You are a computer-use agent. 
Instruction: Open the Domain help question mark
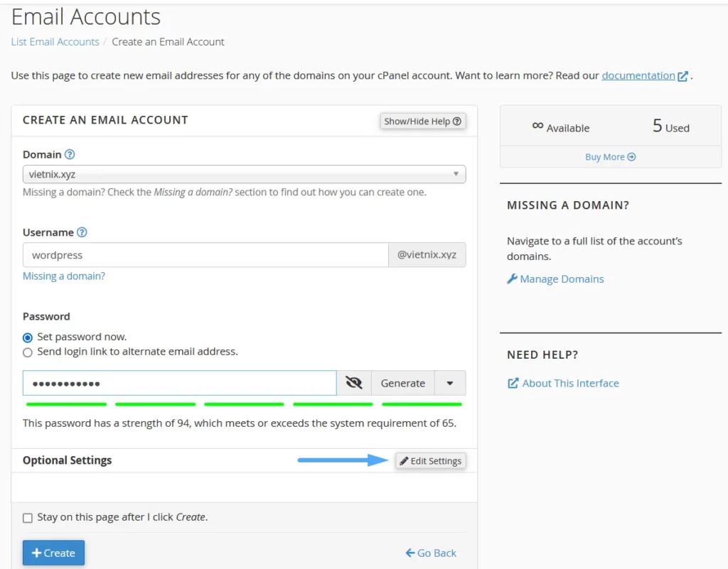70,154
